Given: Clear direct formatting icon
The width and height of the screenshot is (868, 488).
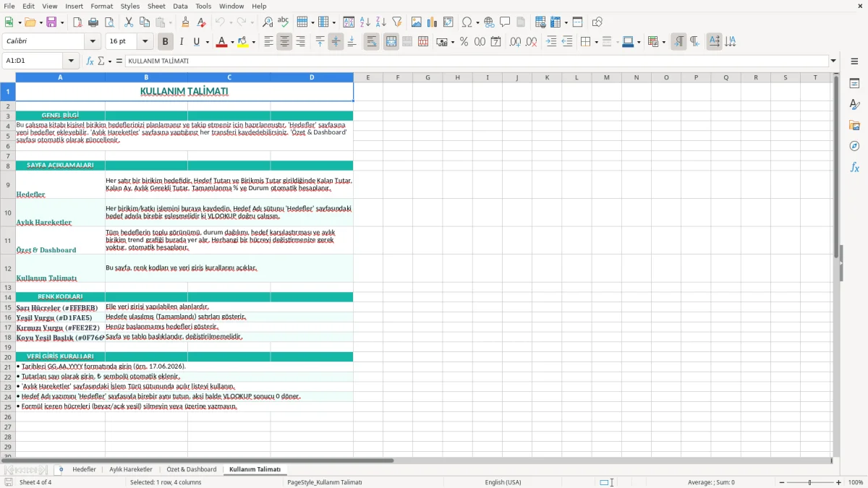Looking at the screenshot, I should (200, 22).
